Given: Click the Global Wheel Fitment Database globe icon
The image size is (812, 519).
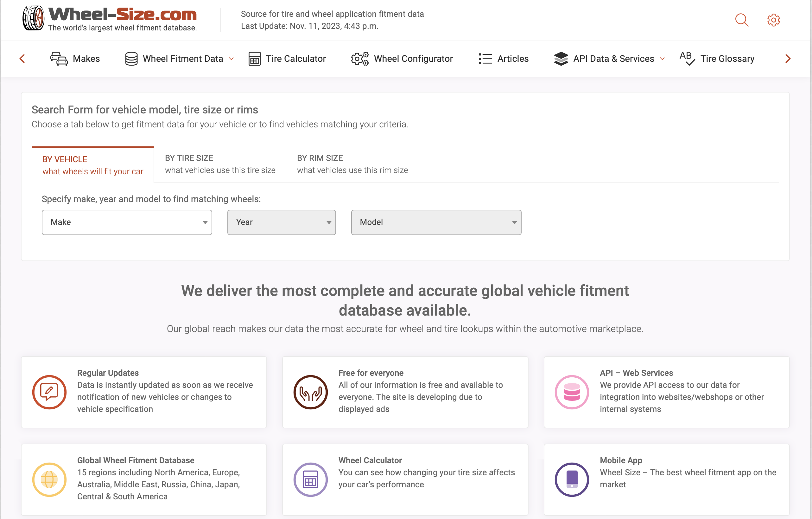Looking at the screenshot, I should (49, 479).
